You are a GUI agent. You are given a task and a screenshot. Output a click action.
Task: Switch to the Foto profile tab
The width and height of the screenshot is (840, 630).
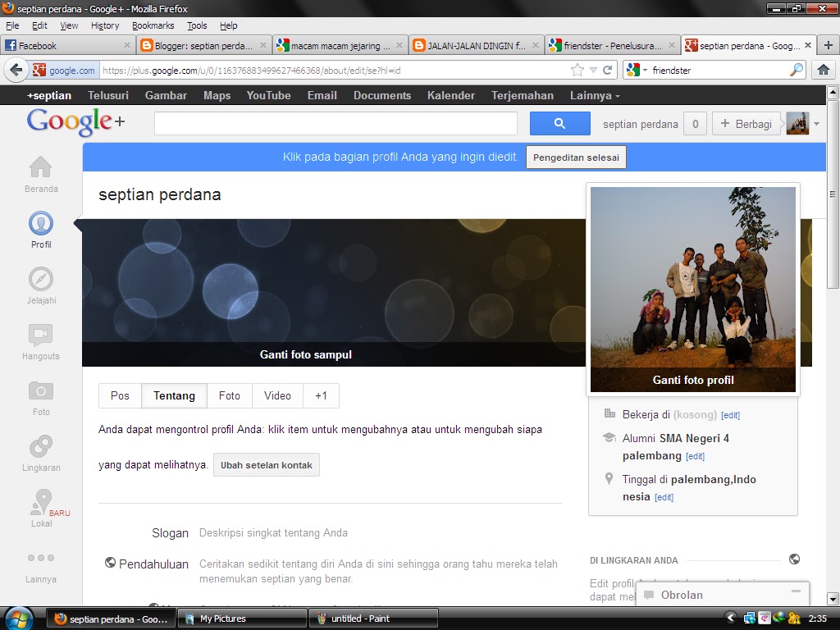(230, 396)
